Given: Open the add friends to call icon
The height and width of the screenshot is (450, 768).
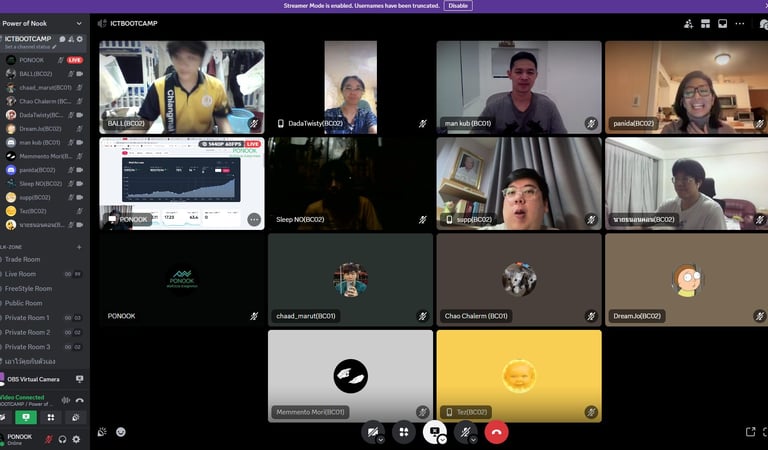Looking at the screenshot, I should coord(688,24).
